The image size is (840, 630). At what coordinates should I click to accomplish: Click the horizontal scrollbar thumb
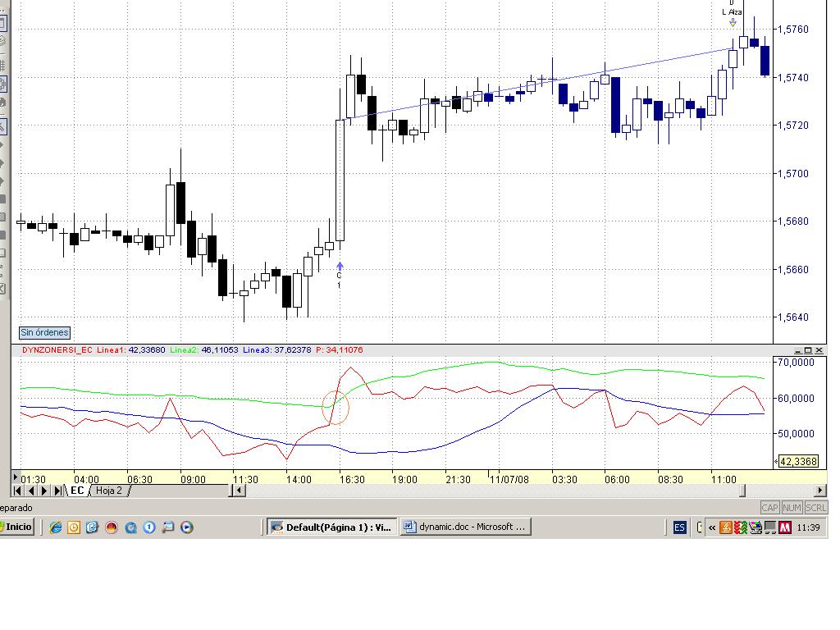point(742,491)
